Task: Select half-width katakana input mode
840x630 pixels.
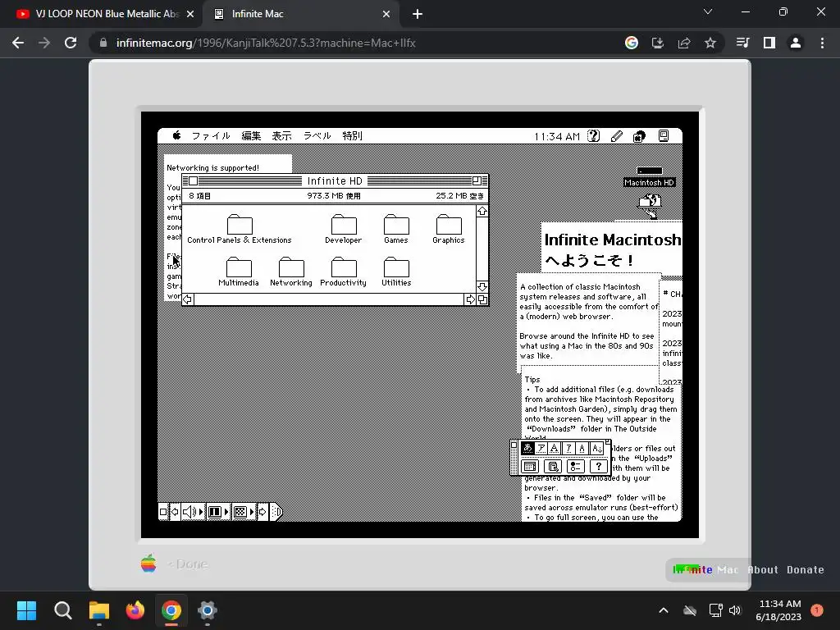Action: pyautogui.click(x=568, y=449)
